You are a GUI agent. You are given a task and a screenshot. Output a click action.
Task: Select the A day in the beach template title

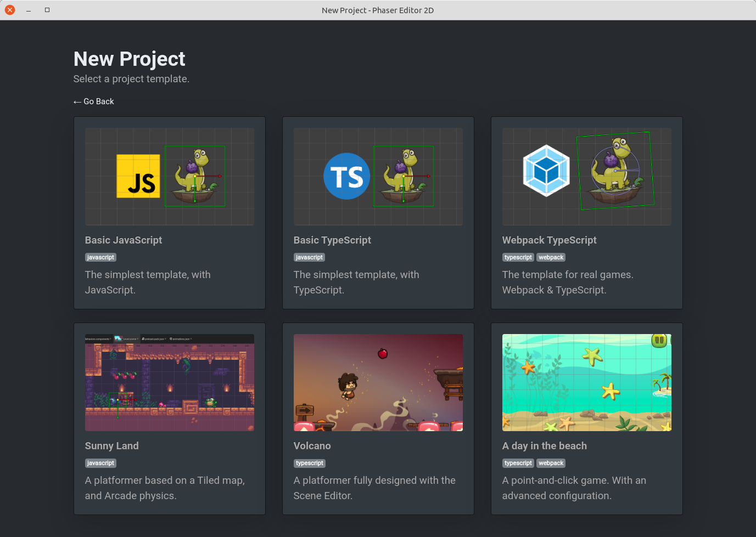544,446
